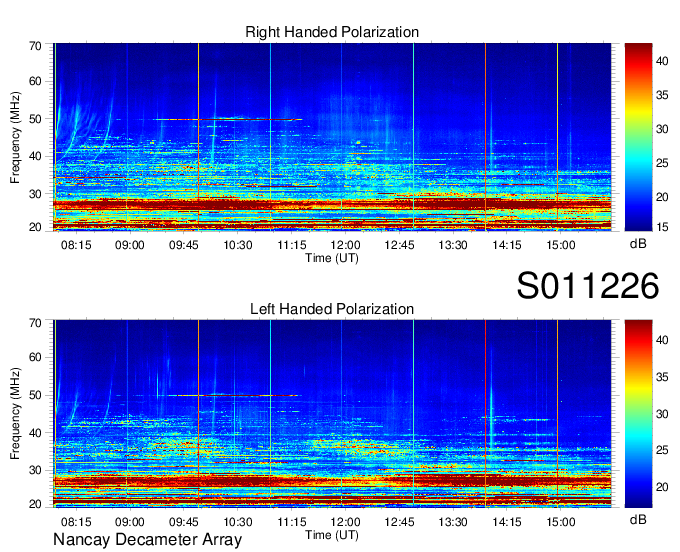
Task: Click the left-handed plot's color scale bar
Action: (638, 414)
